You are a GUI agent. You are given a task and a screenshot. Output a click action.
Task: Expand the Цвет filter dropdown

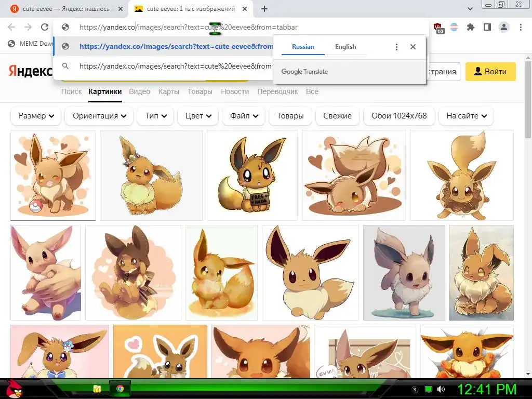198,116
